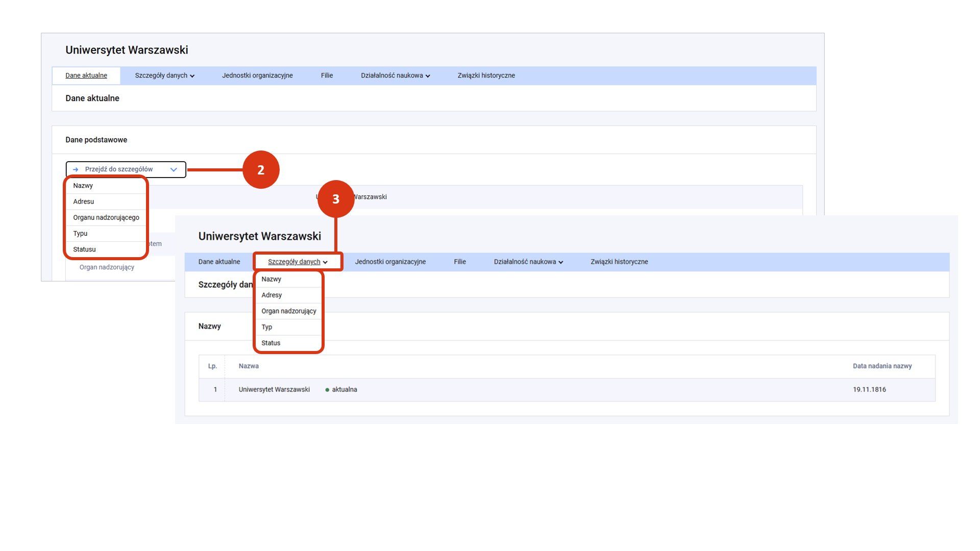Viewport: 980px width, 551px height.
Task: Click 'Uniwersytet Warszawski' row in names table
Action: pyautogui.click(x=274, y=390)
